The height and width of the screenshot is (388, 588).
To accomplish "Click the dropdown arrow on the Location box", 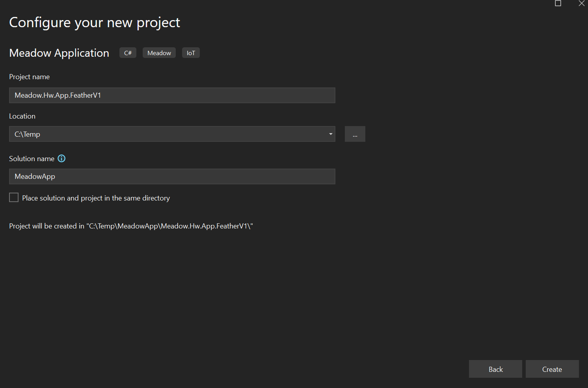I will (x=330, y=134).
